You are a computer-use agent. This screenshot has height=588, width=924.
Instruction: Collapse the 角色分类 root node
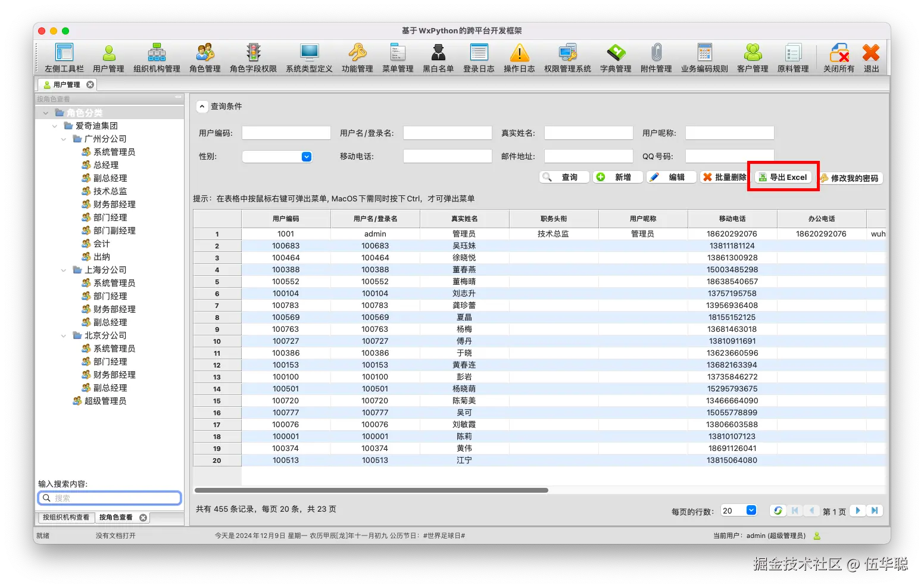(46, 113)
